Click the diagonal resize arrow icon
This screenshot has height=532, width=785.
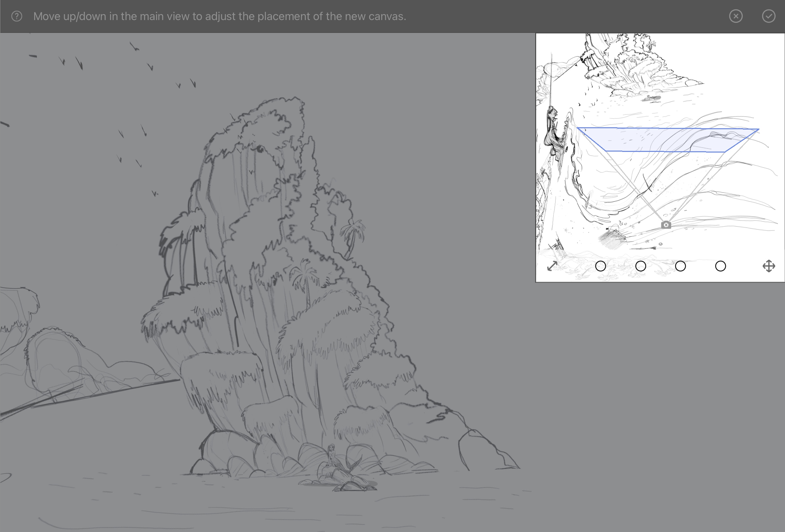552,266
